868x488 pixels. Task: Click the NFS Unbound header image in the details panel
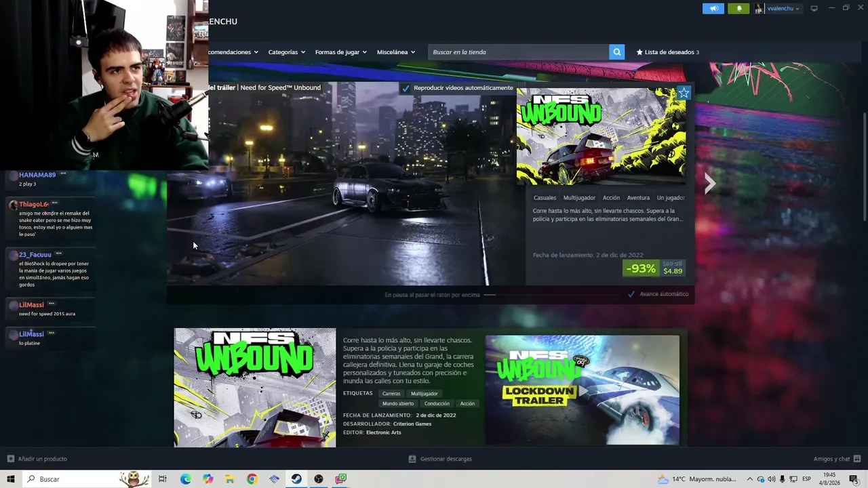pyautogui.click(x=255, y=388)
